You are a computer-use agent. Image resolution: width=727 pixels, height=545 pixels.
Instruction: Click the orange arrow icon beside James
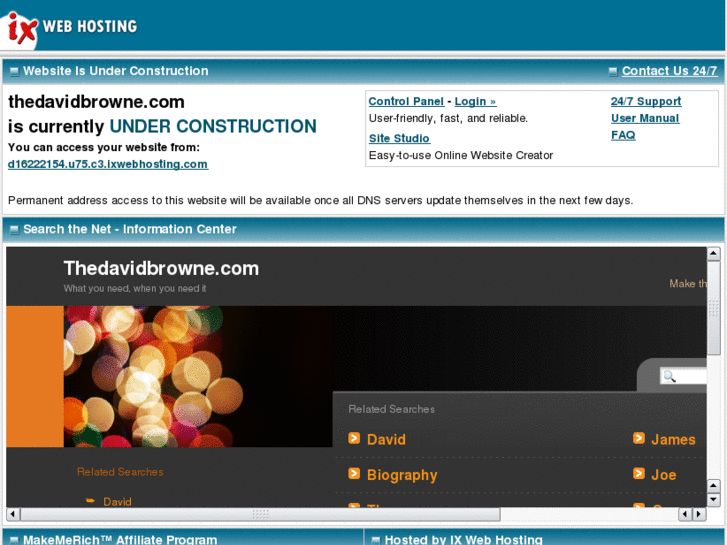pyautogui.click(x=639, y=438)
